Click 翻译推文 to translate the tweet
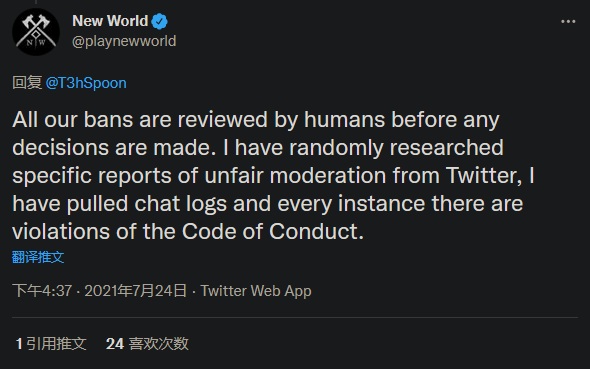 tap(38, 257)
